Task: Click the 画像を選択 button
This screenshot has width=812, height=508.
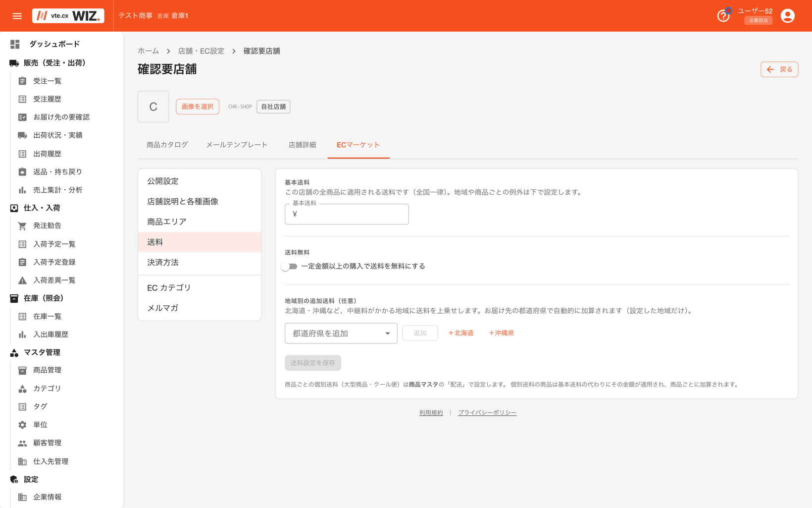Action: coord(198,107)
